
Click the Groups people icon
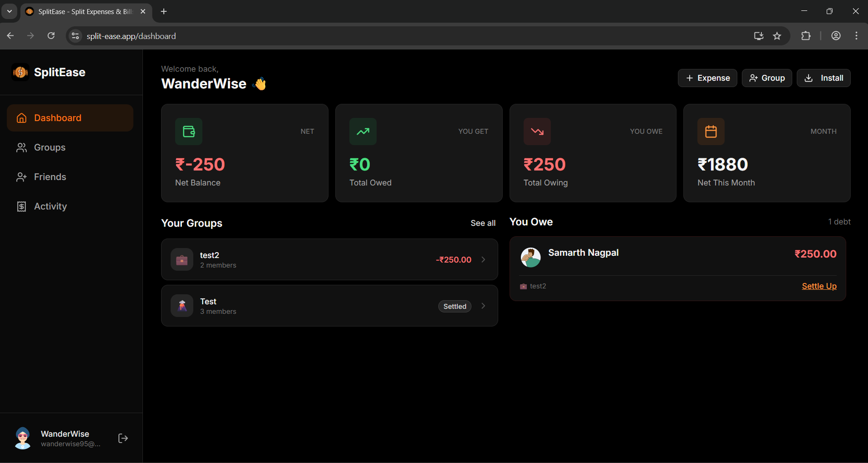pyautogui.click(x=21, y=147)
